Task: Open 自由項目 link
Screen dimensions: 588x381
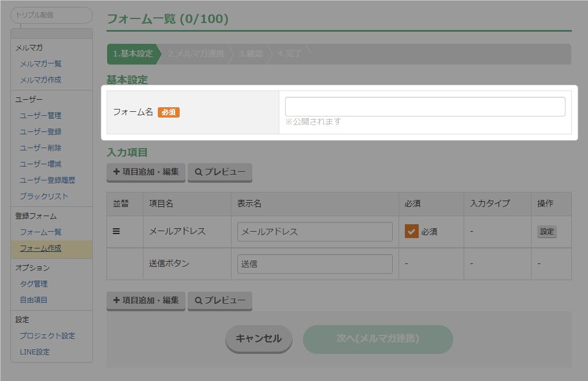Action: [34, 300]
